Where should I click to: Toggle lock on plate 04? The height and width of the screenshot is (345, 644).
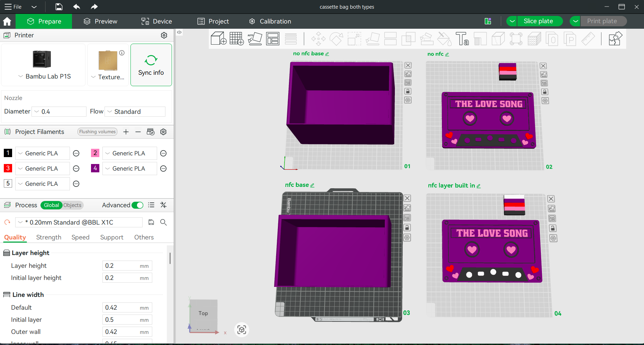coord(553,228)
